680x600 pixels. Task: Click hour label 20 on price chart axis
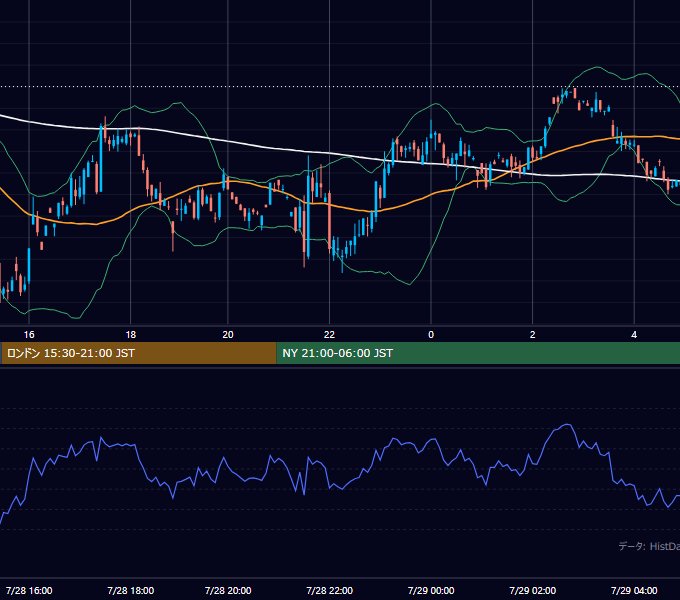coord(228,335)
